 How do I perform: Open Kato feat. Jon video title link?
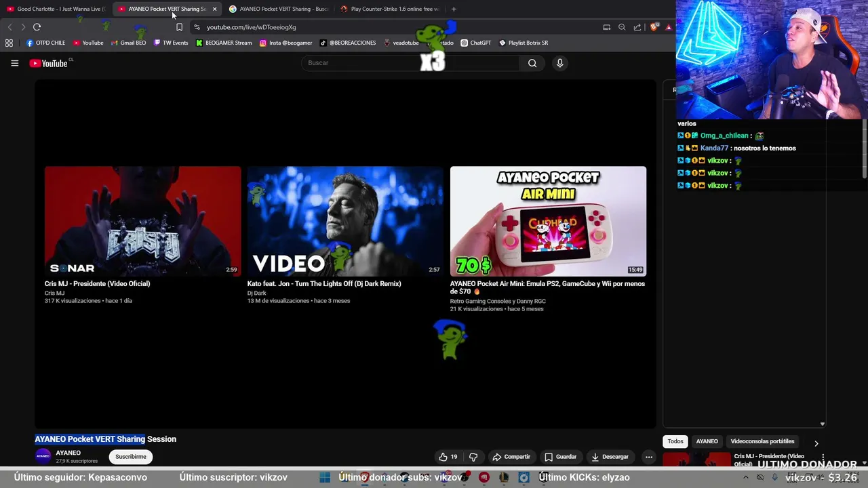point(324,284)
